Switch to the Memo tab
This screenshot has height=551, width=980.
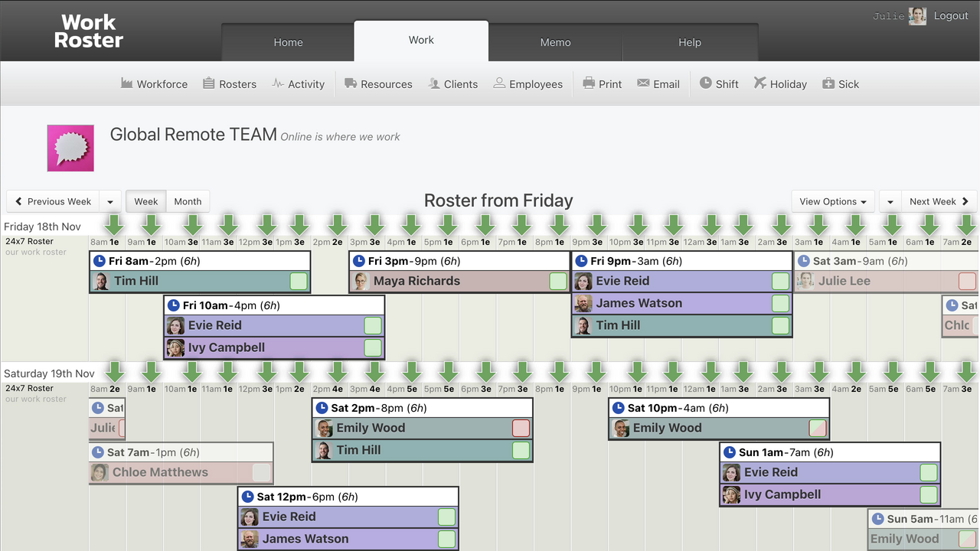pos(555,42)
